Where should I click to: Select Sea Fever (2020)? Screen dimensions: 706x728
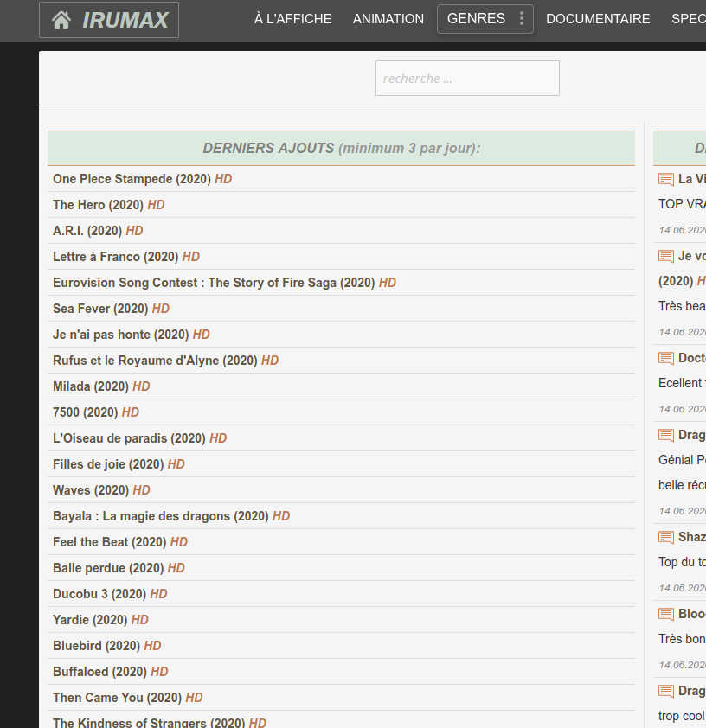point(111,309)
